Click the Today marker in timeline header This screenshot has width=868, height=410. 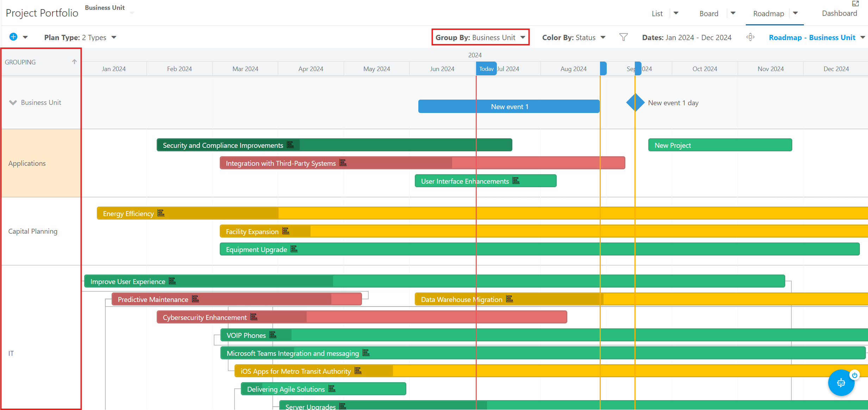486,69
